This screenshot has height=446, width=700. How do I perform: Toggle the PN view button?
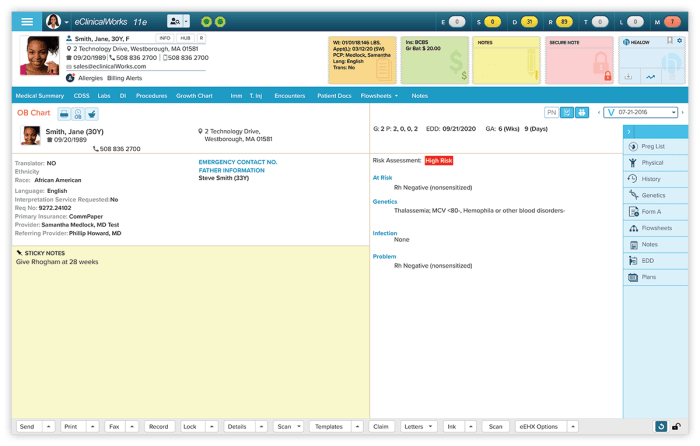point(551,113)
